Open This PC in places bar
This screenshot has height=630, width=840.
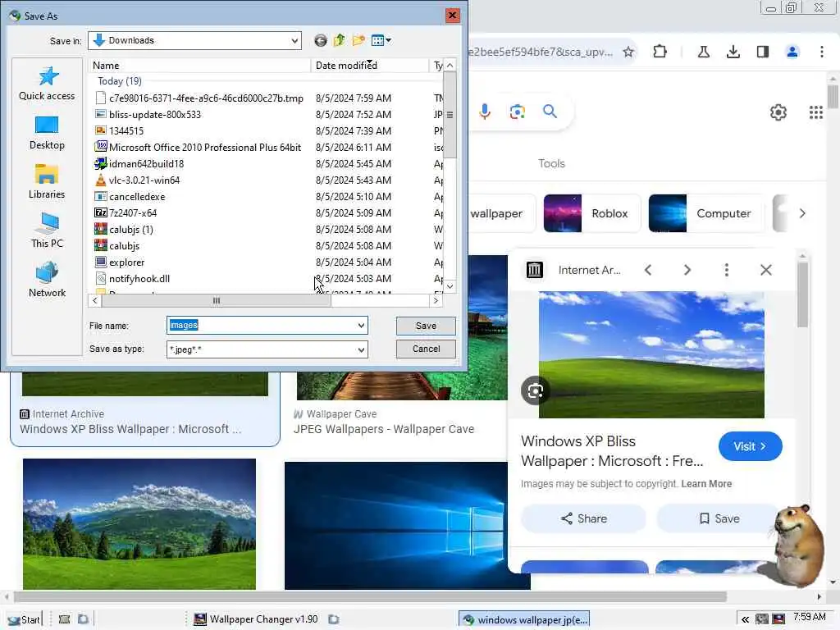pos(47,231)
